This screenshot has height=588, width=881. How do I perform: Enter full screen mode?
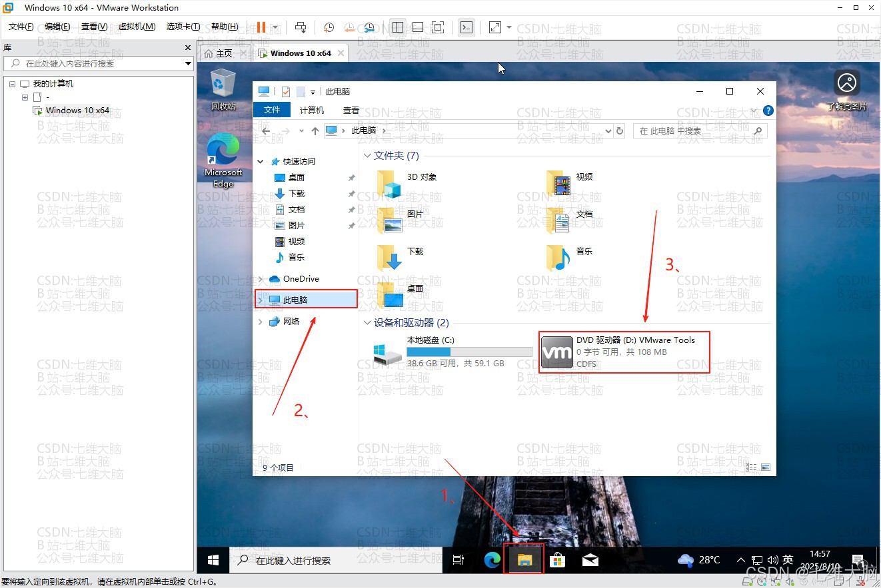pyautogui.click(x=438, y=27)
